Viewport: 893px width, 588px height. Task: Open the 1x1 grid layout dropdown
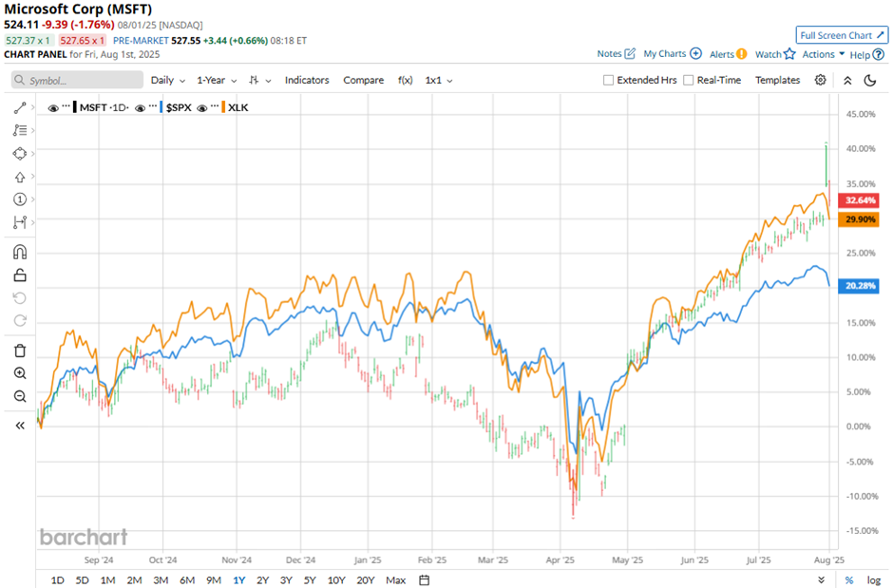coord(439,80)
